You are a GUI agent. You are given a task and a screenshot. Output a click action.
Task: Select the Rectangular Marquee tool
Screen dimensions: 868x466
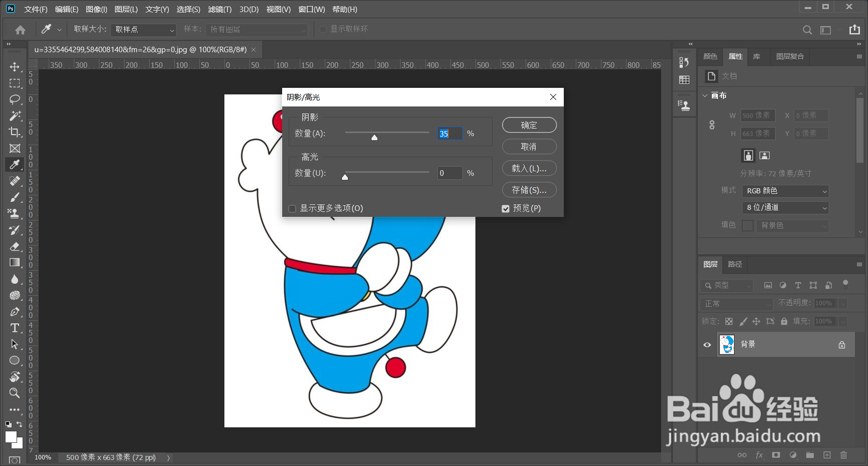tap(15, 83)
